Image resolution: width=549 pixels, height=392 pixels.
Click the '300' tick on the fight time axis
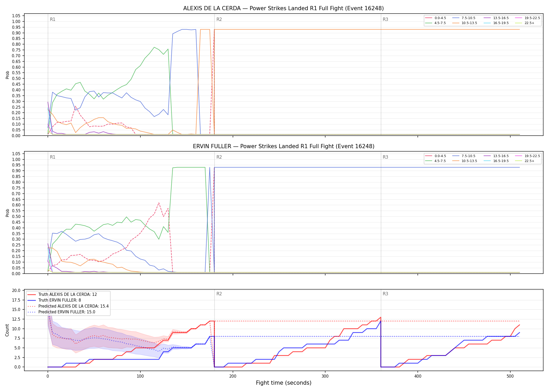pyautogui.click(x=325, y=376)
